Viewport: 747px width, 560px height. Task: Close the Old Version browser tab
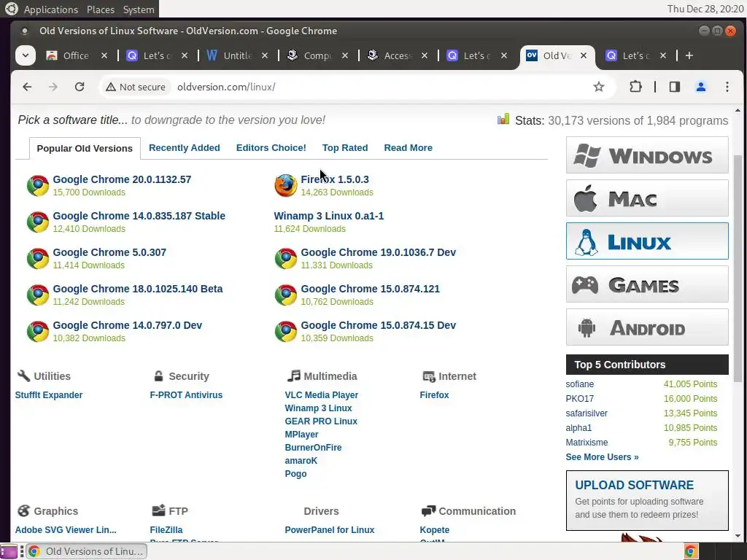point(583,55)
